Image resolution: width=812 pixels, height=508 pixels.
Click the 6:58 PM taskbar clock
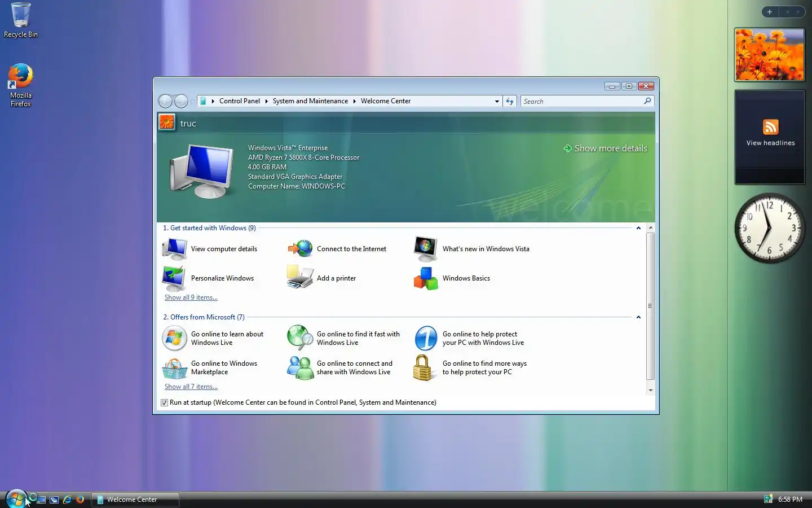click(790, 500)
